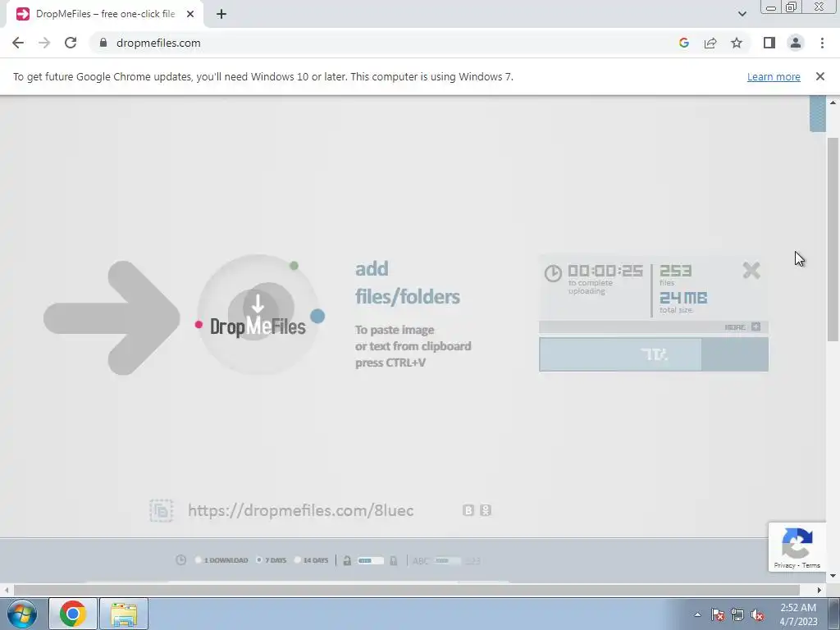
Task: Click the 71% upload progress bar
Action: pyautogui.click(x=654, y=354)
